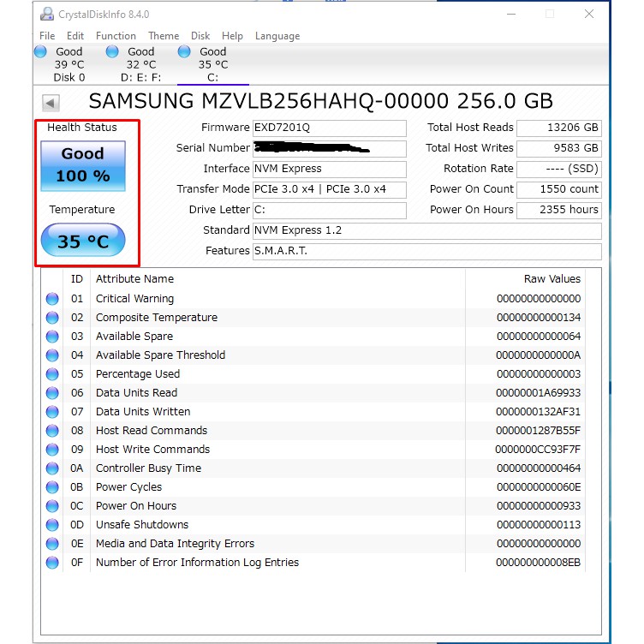
Task: Click the Total Host Writes value 9583 GB
Action: tap(559, 148)
